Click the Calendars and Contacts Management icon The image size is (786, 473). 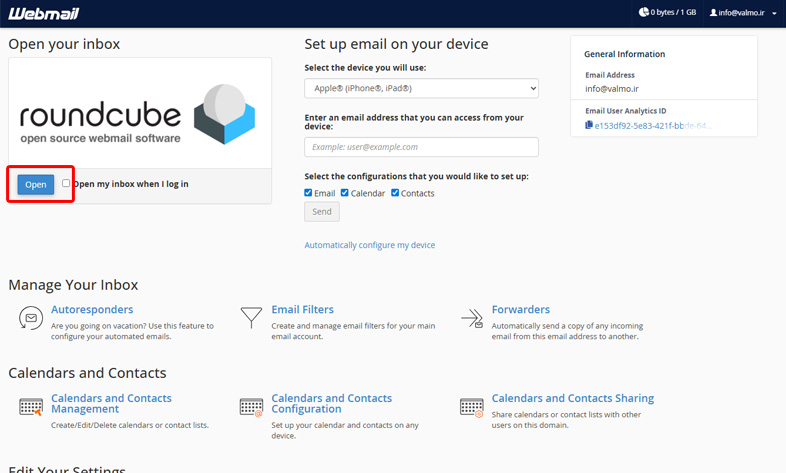pos(31,406)
